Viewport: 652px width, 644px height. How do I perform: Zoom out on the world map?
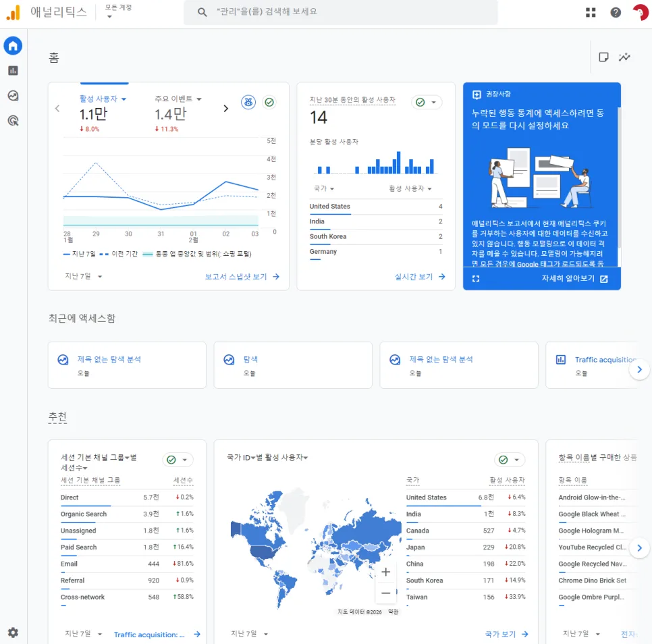coord(385,593)
